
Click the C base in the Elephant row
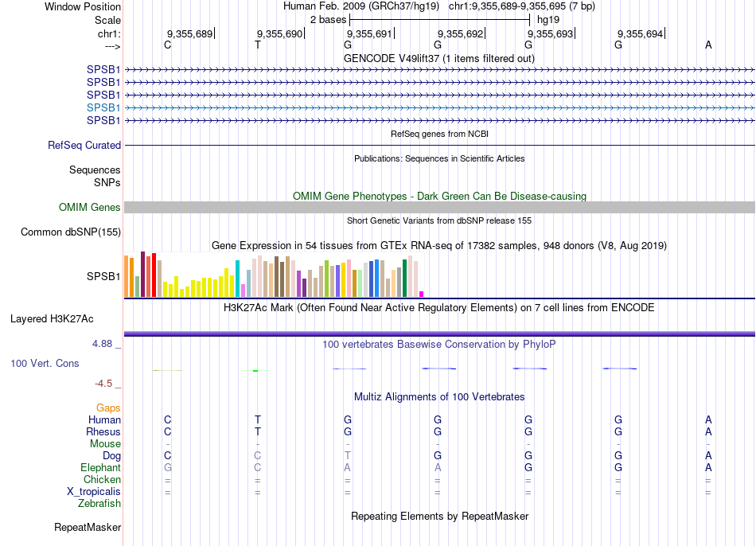pyautogui.click(x=258, y=467)
